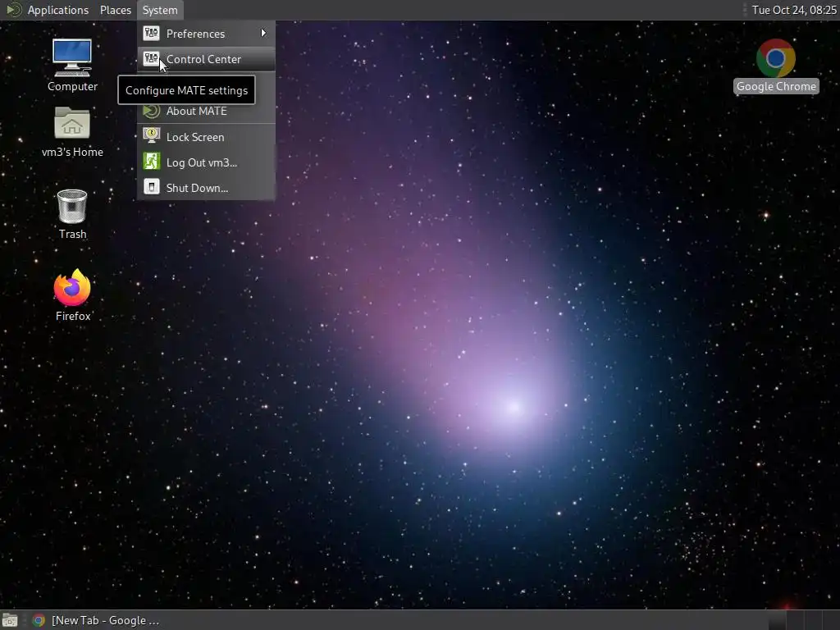Click the Trash label text

coord(72,234)
